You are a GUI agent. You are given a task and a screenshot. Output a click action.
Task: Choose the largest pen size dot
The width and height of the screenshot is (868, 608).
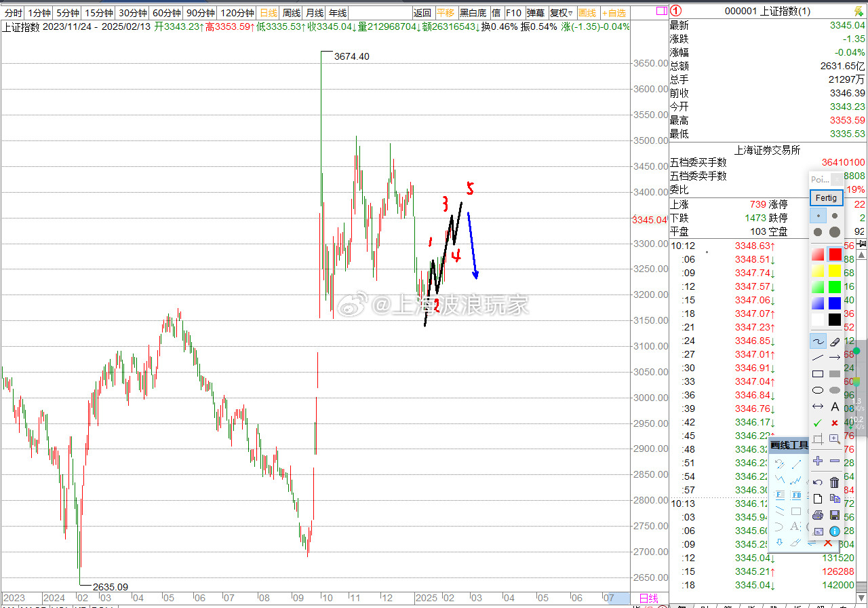[x=835, y=232]
